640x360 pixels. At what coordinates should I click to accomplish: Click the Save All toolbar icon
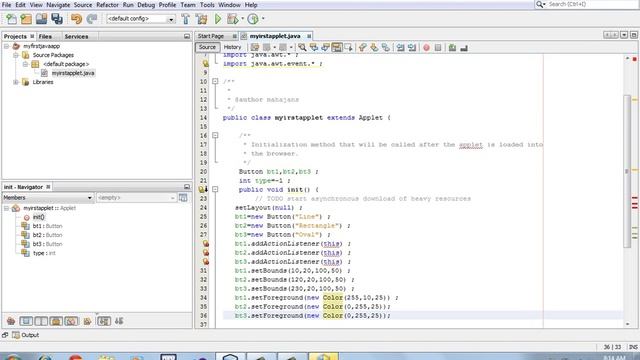[57, 19]
